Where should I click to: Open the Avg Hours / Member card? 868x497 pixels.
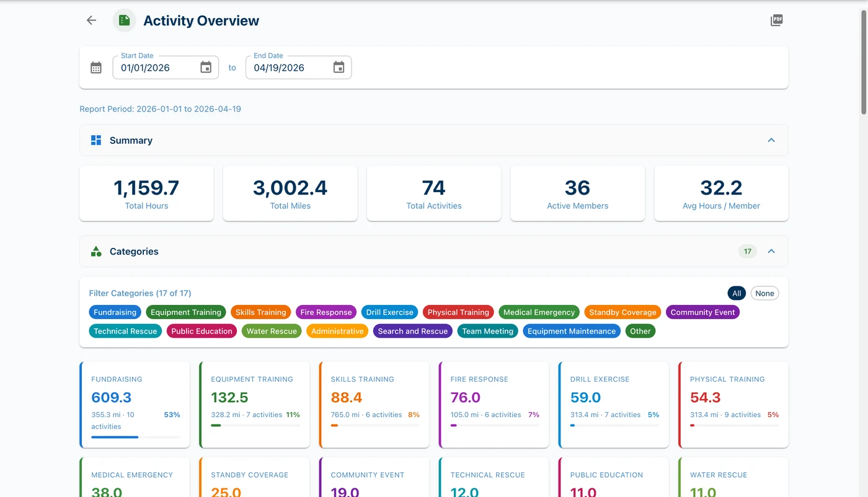pyautogui.click(x=721, y=193)
